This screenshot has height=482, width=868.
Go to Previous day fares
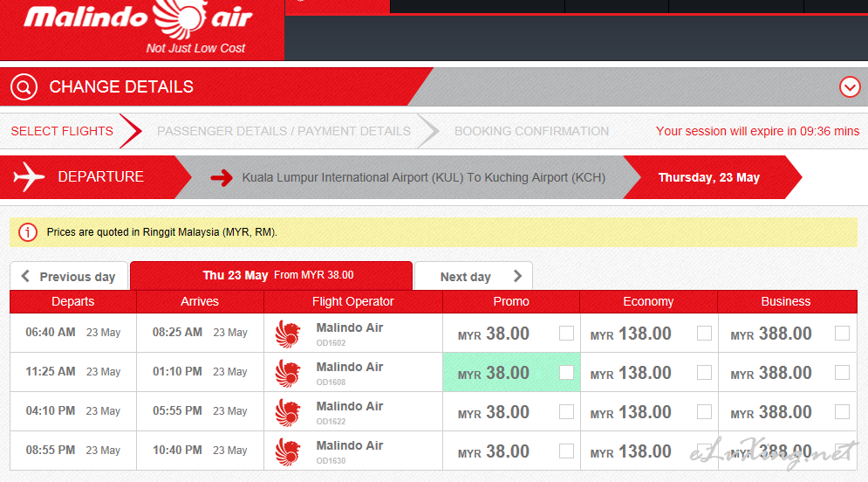click(x=69, y=276)
